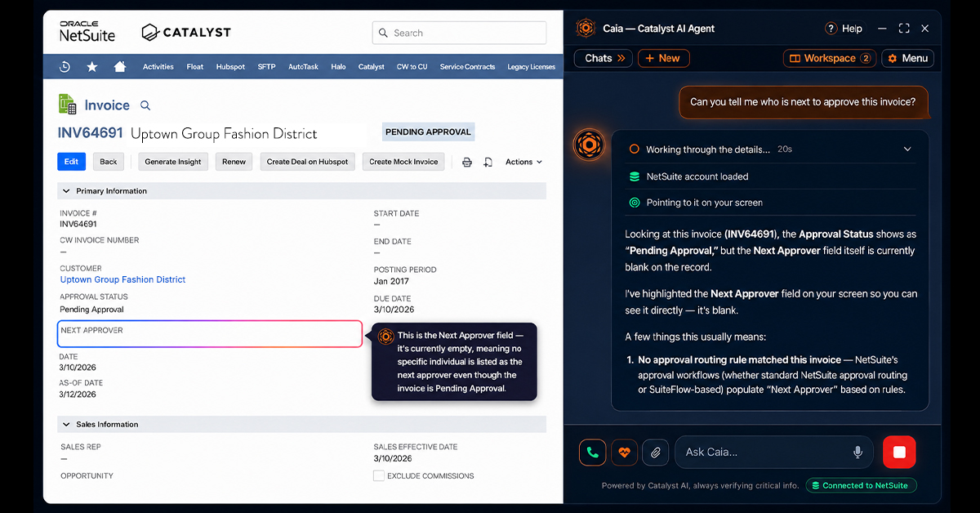The width and height of the screenshot is (980, 513).
Task: Click Caia agent logo in panel header
Action: tap(586, 29)
